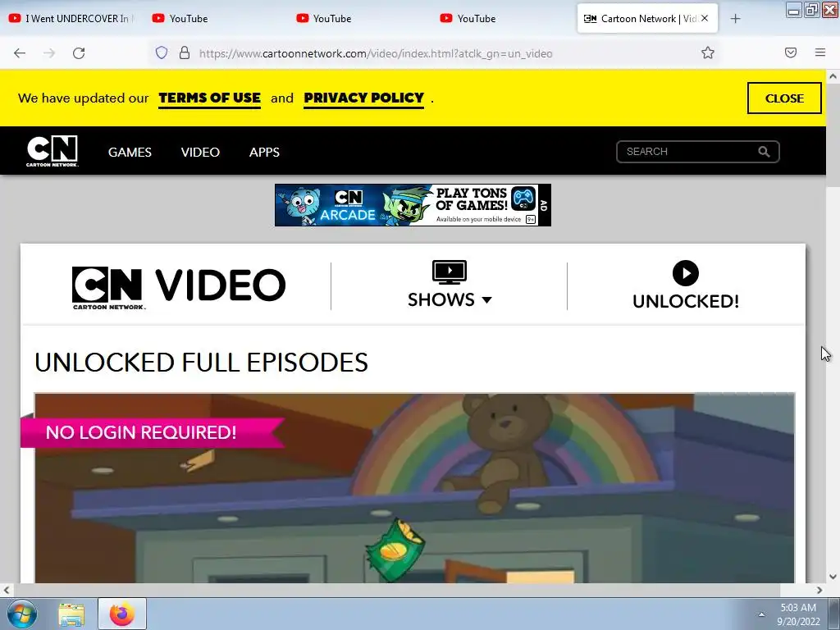Viewport: 840px width, 630px height.
Task: Switch to the second YouTube tab
Action: tap(216, 19)
